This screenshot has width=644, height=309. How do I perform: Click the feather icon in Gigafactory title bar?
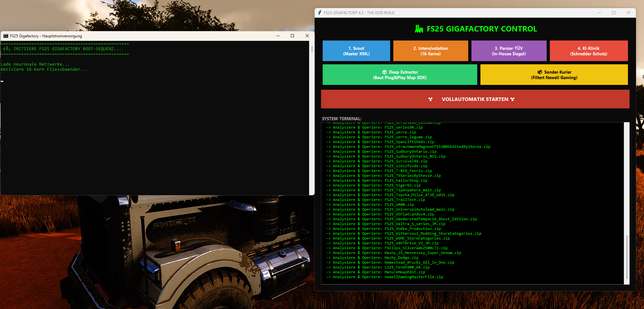click(x=319, y=13)
